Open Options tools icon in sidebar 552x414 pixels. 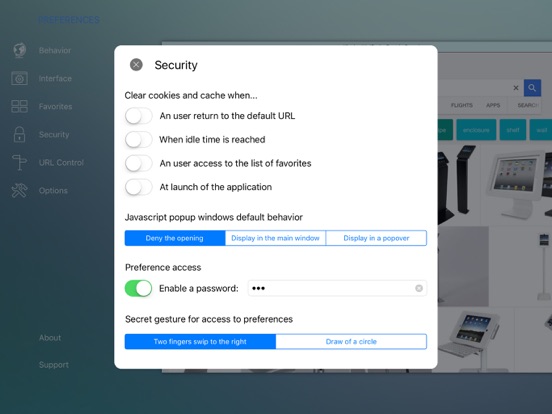pyautogui.click(x=19, y=190)
